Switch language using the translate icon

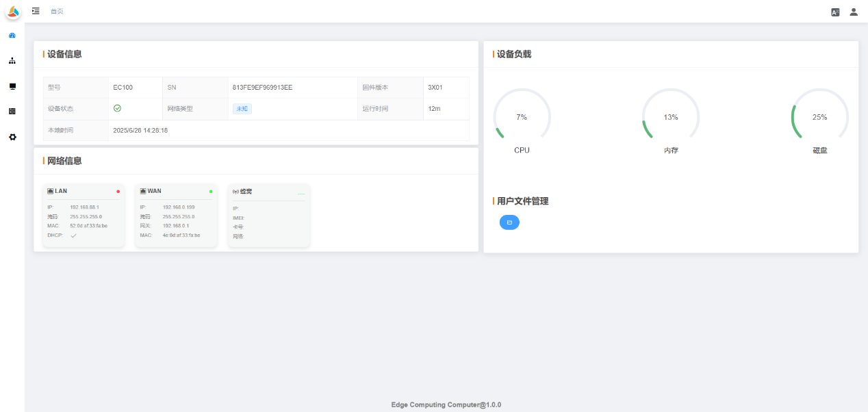[x=835, y=12]
